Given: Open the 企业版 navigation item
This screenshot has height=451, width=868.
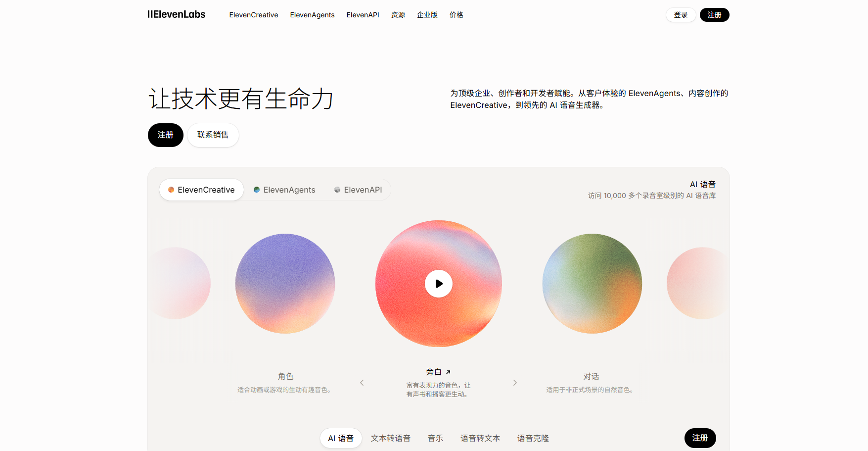Looking at the screenshot, I should [427, 15].
